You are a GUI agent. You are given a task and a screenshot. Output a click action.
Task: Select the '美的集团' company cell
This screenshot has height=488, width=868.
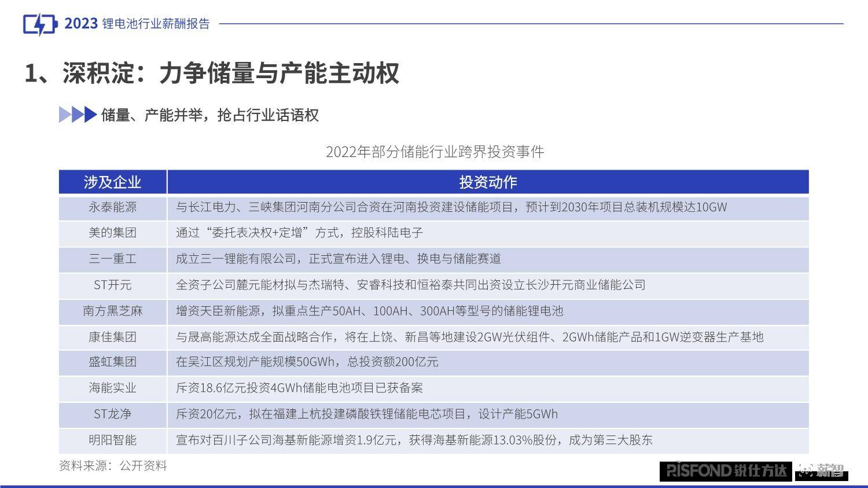pos(113,233)
